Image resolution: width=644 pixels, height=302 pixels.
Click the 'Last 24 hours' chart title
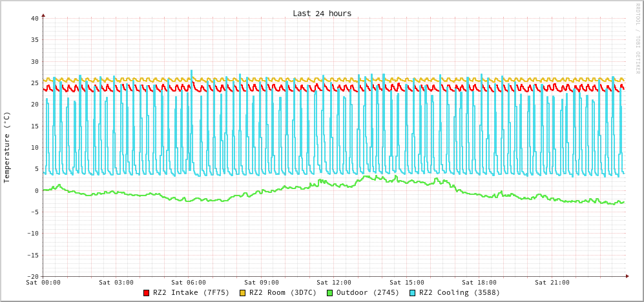[x=322, y=14]
